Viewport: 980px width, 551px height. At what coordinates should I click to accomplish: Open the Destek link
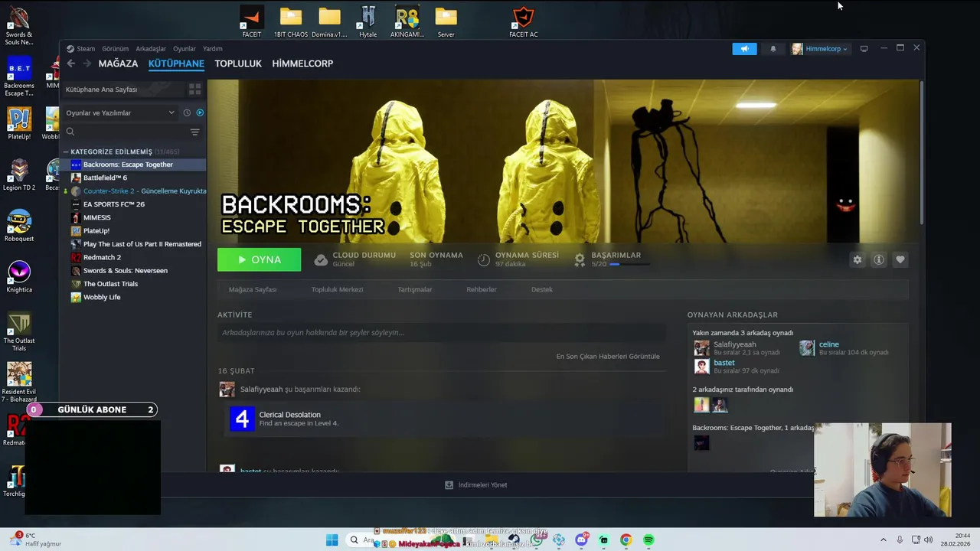point(542,289)
